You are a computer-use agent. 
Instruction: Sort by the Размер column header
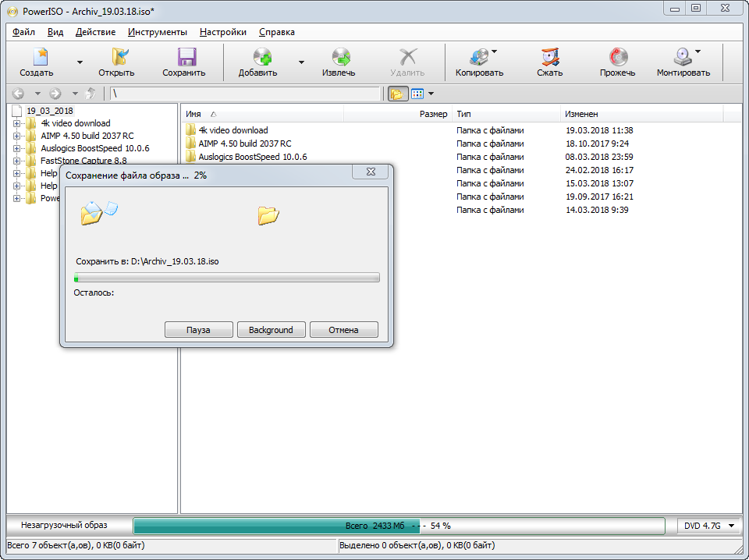pyautogui.click(x=398, y=114)
